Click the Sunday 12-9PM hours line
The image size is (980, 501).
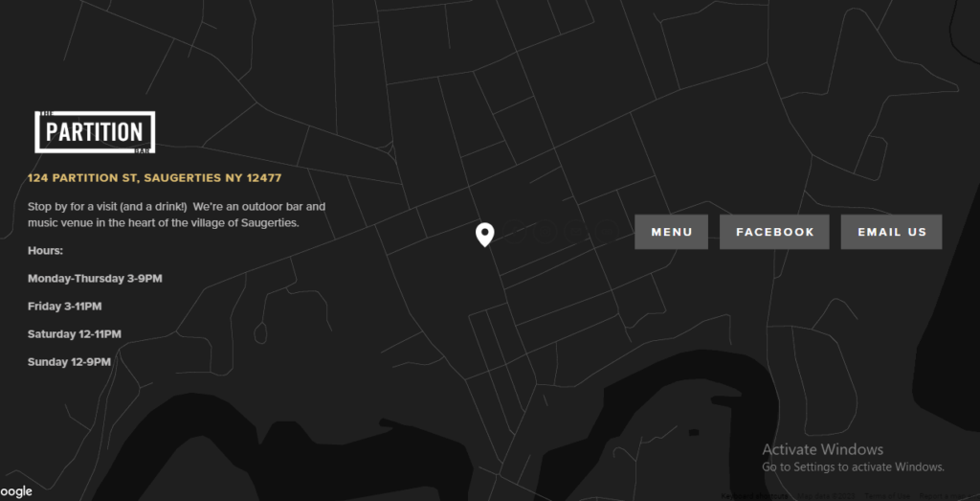[x=69, y=361]
